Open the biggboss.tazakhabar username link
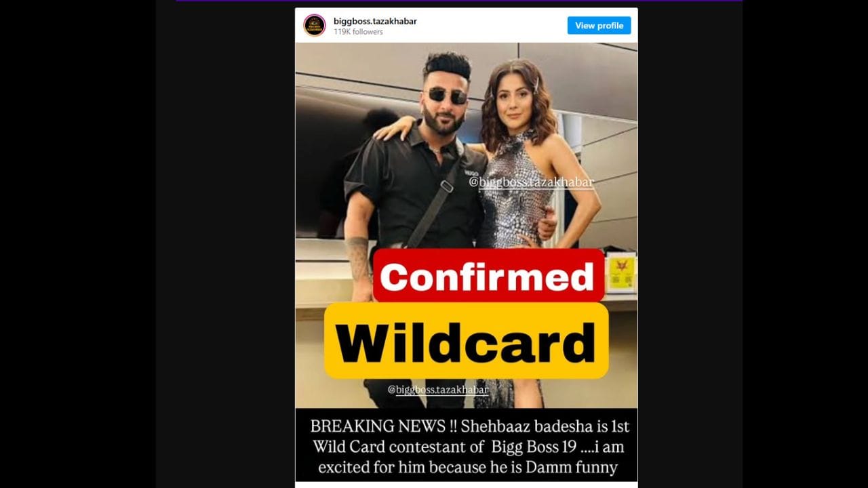868x488 pixels. tap(375, 21)
